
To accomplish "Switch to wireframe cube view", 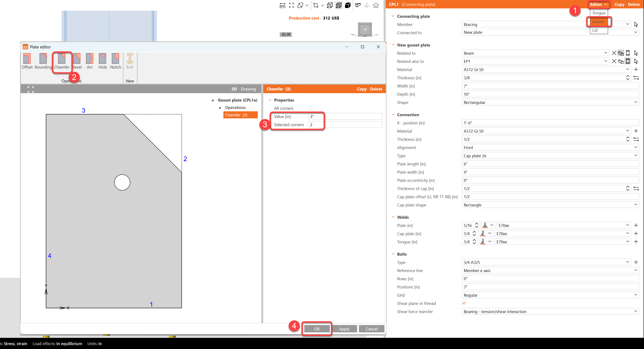I will [x=330, y=5].
